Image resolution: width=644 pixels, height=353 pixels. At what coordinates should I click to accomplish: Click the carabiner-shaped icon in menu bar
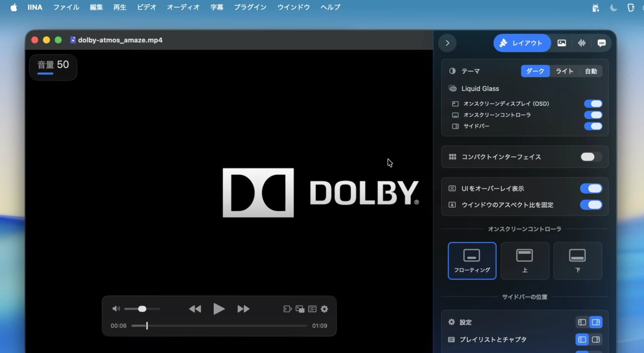tap(631, 8)
